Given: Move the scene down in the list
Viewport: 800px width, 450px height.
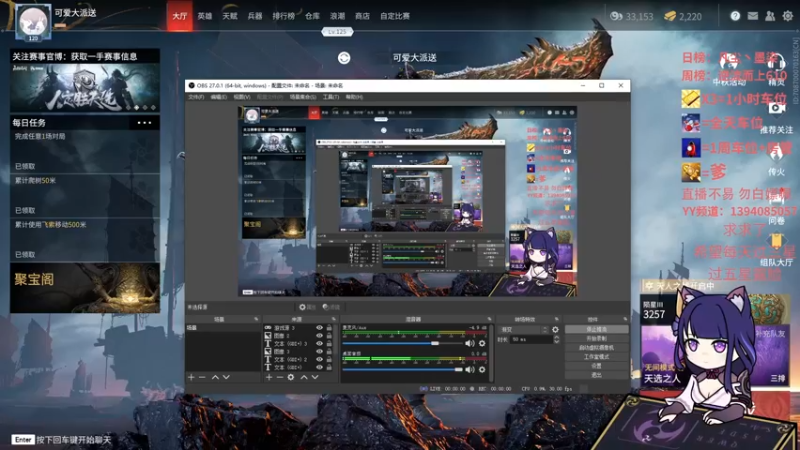Looking at the screenshot, I should click(x=226, y=377).
